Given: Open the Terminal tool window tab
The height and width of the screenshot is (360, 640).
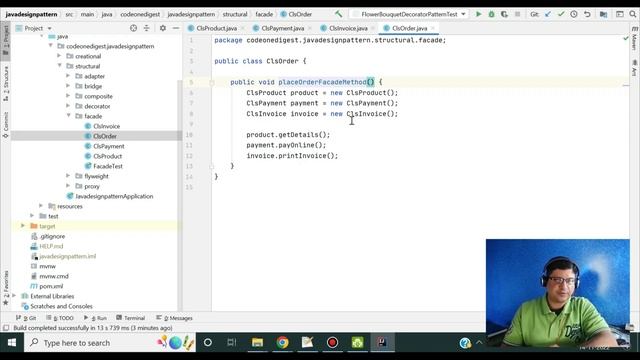Looking at the screenshot, I should pos(131,318).
